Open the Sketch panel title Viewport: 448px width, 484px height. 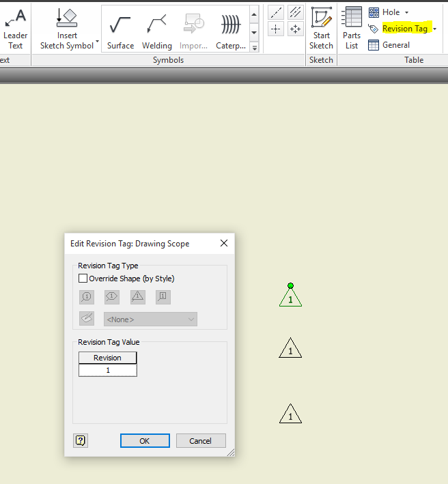(321, 60)
